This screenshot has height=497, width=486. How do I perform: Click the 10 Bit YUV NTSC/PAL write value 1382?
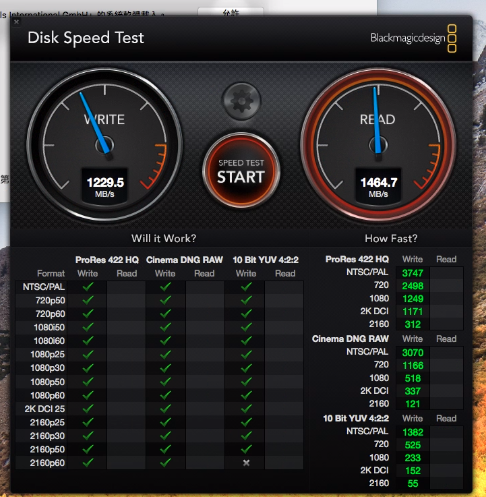click(x=413, y=432)
